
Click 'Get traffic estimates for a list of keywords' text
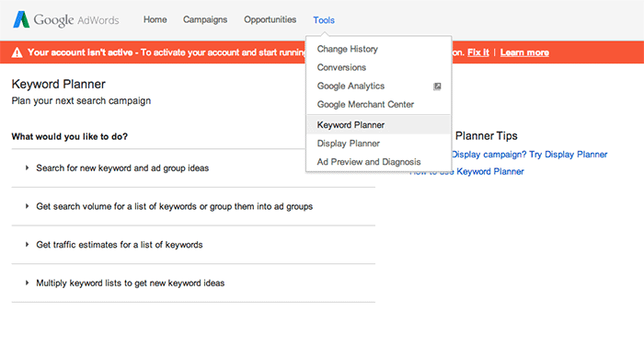point(120,245)
